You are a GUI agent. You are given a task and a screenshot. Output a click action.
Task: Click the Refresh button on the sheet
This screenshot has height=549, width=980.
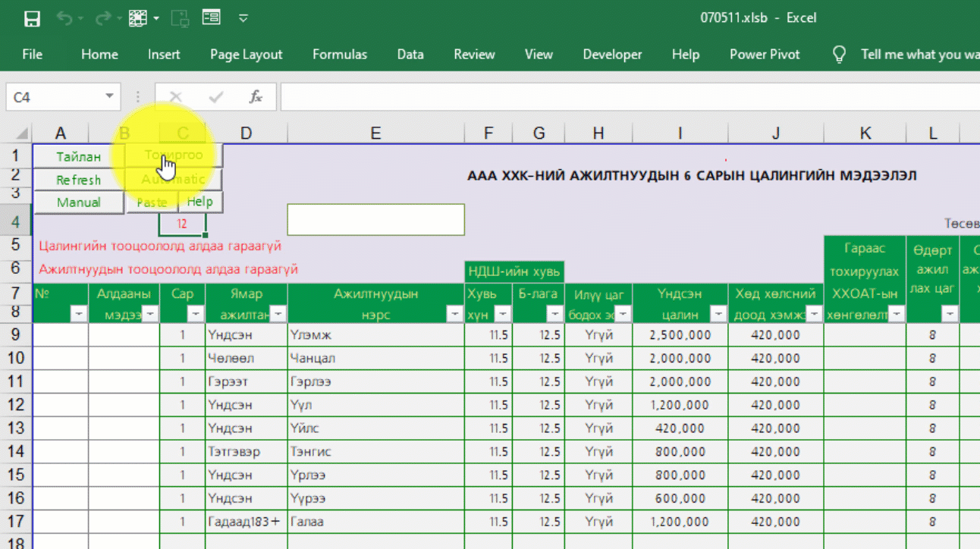point(78,180)
